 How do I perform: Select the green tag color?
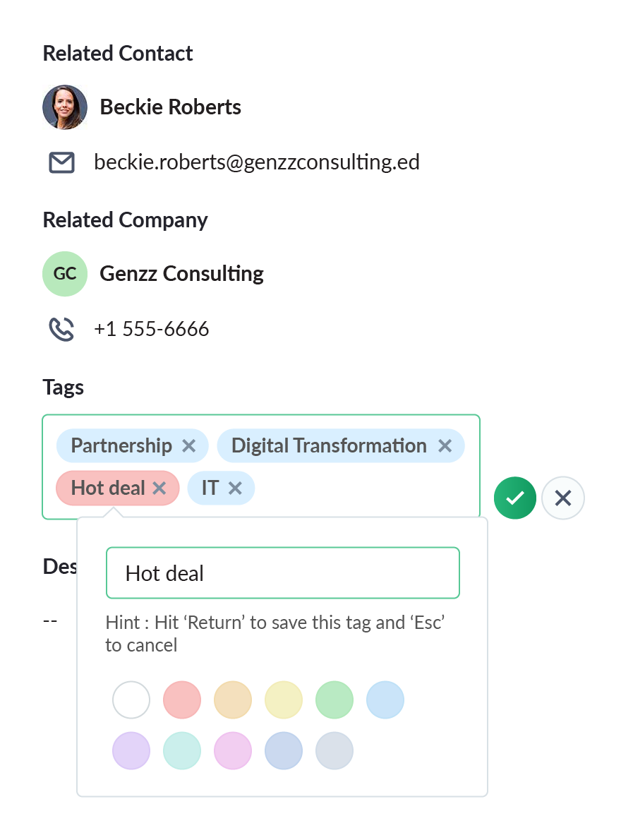click(334, 700)
